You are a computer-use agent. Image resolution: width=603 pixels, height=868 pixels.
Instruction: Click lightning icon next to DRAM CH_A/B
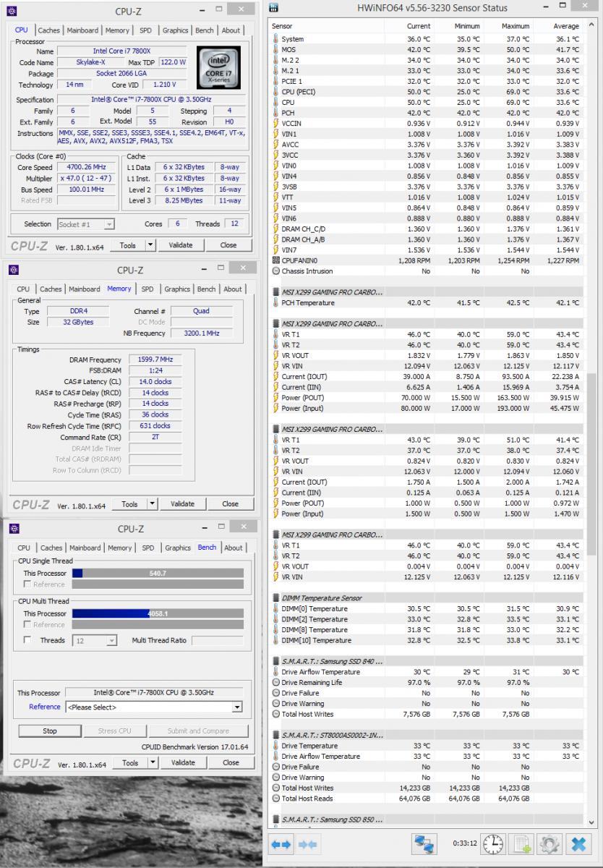pos(275,239)
